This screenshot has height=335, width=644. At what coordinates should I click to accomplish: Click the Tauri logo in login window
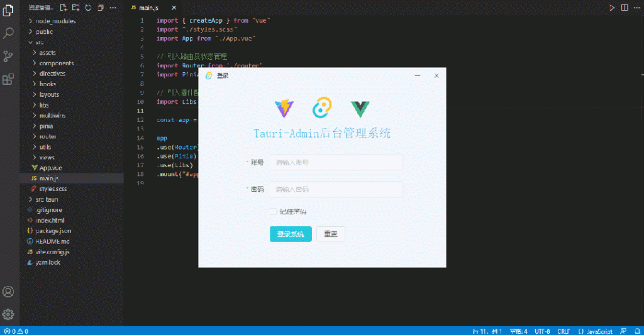coord(322,107)
